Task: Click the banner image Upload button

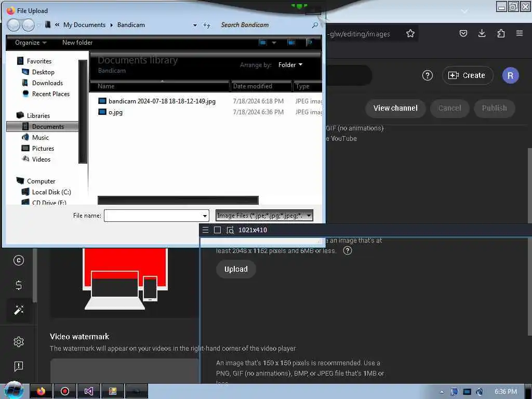Action: tap(236, 270)
